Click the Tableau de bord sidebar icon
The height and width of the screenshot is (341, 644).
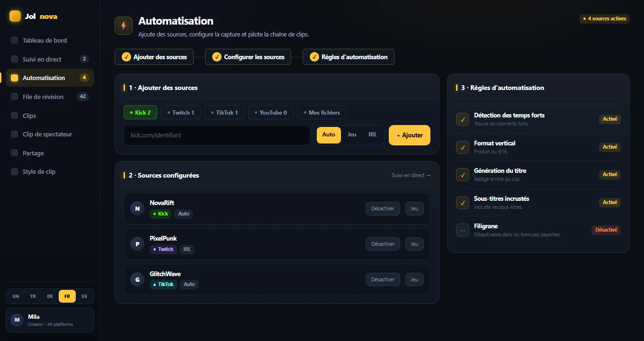click(x=14, y=40)
